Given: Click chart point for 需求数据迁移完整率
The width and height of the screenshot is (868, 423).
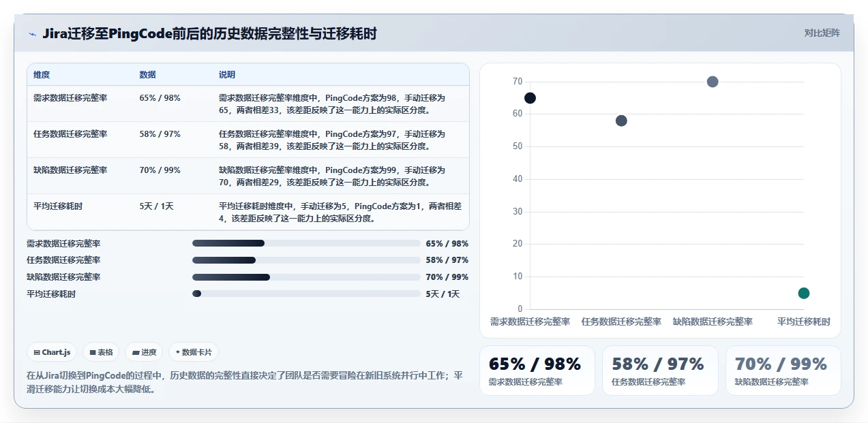Looking at the screenshot, I should 530,98.
